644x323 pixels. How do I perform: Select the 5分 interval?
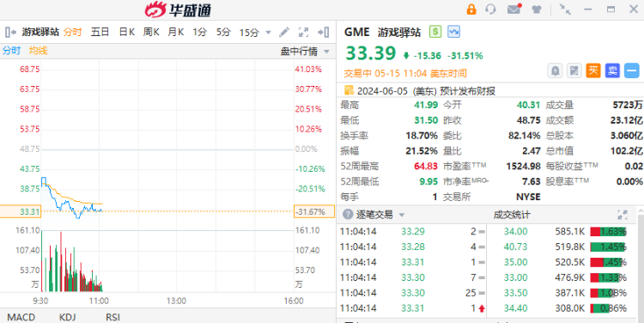tap(223, 32)
